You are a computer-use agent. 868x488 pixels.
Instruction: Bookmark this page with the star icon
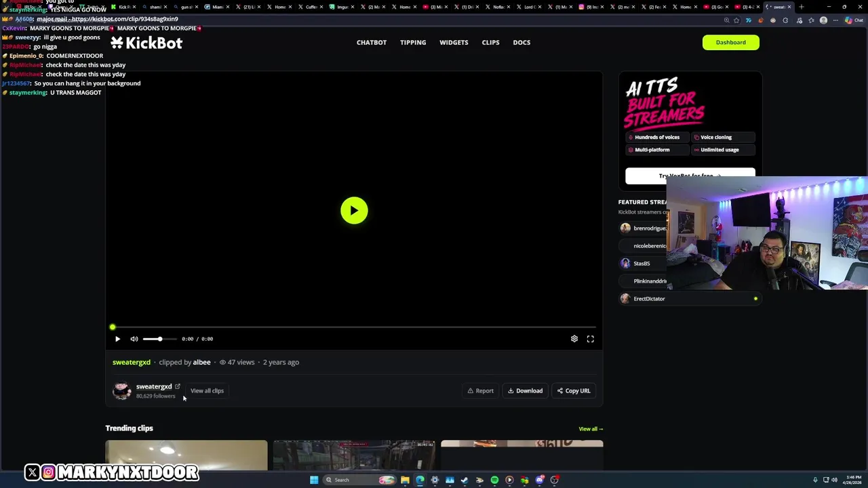[736, 20]
